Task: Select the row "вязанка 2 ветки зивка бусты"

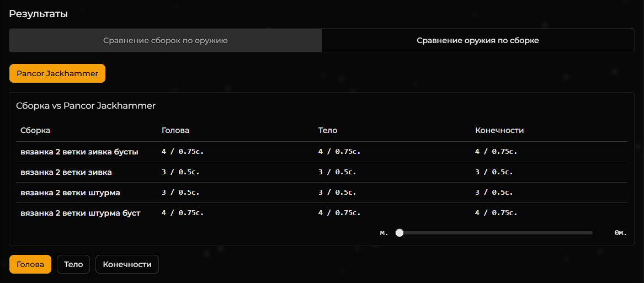Action: tap(79, 152)
